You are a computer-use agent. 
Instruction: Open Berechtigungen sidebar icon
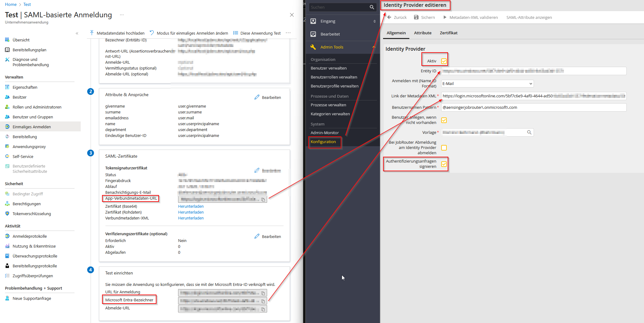(x=7, y=204)
